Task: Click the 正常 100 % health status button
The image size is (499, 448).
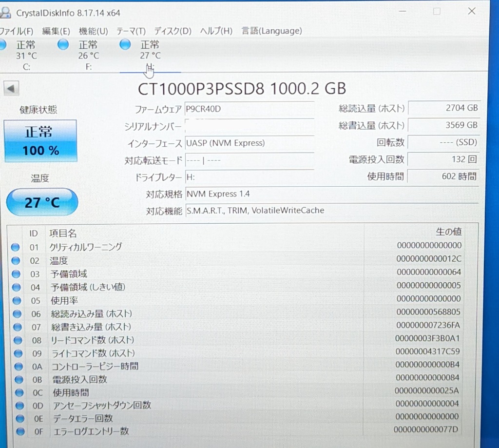Action: point(40,141)
